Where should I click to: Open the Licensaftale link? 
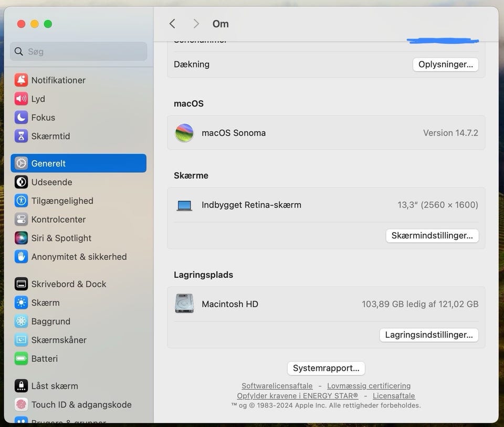point(394,396)
